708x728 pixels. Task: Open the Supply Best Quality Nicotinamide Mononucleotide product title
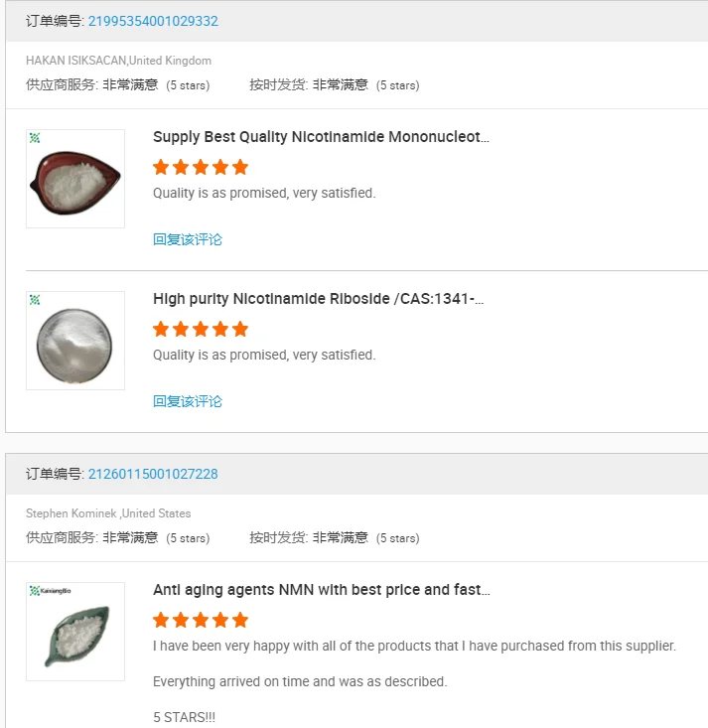pos(321,137)
